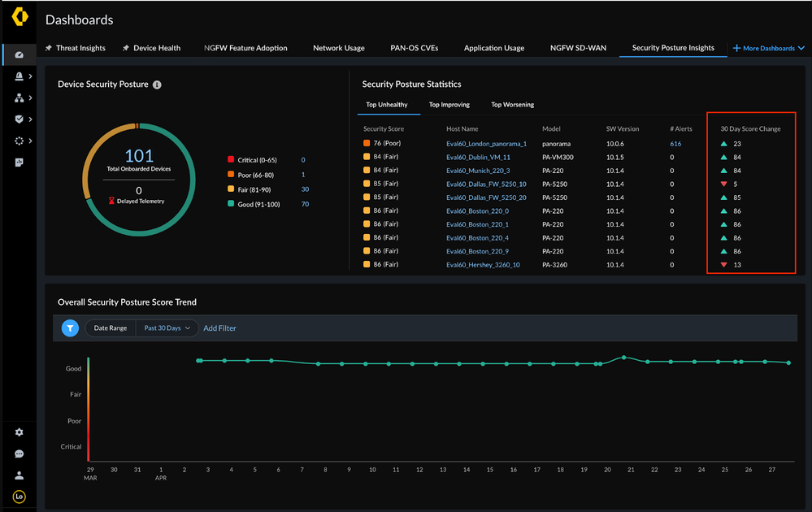812x512 pixels.
Task: Select the Top Worsening tab
Action: [x=512, y=105]
